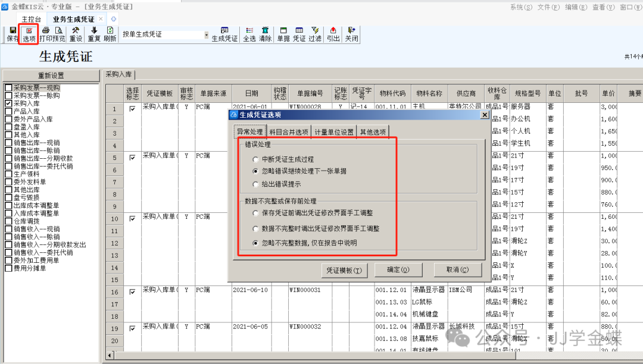Image resolution: width=643 pixels, height=364 pixels.
Task: Click the 重新设置 button above the list
Action: pyautogui.click(x=51, y=76)
